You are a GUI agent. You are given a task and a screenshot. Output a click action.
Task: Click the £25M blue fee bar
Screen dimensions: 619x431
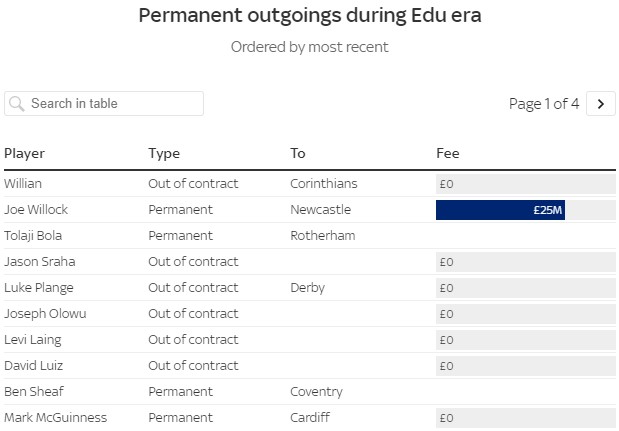point(500,210)
